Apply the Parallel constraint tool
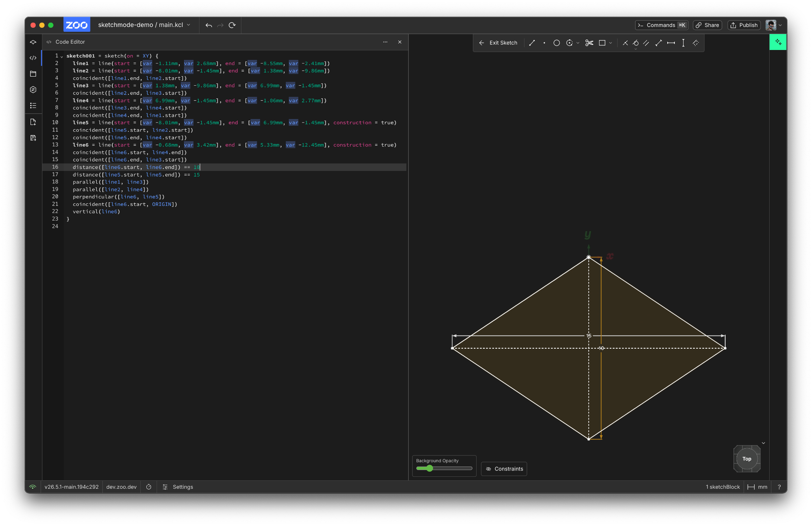The height and width of the screenshot is (526, 812). 646,43
